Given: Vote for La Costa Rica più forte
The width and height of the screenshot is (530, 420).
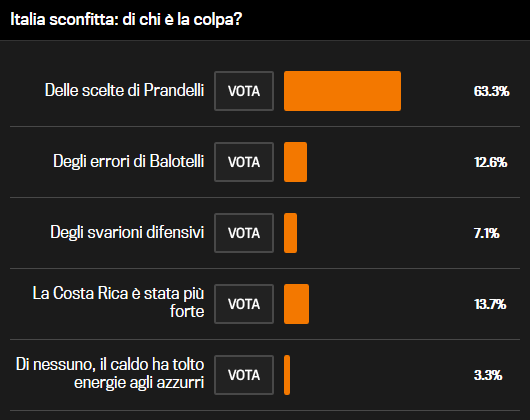Looking at the screenshot, I should (244, 304).
